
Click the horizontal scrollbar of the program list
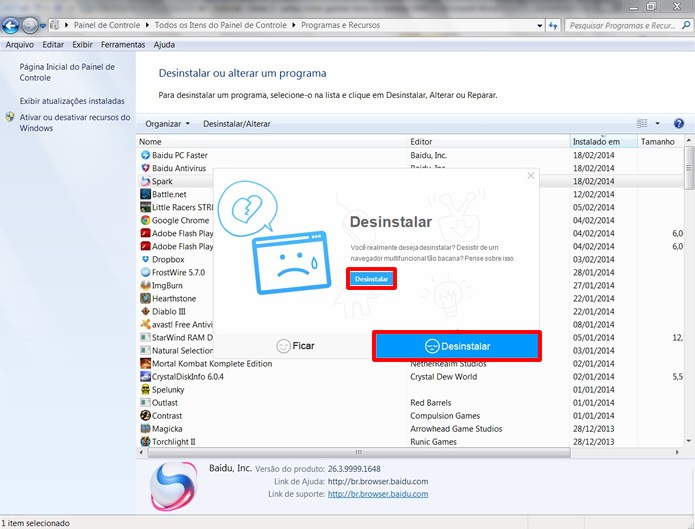[359, 452]
